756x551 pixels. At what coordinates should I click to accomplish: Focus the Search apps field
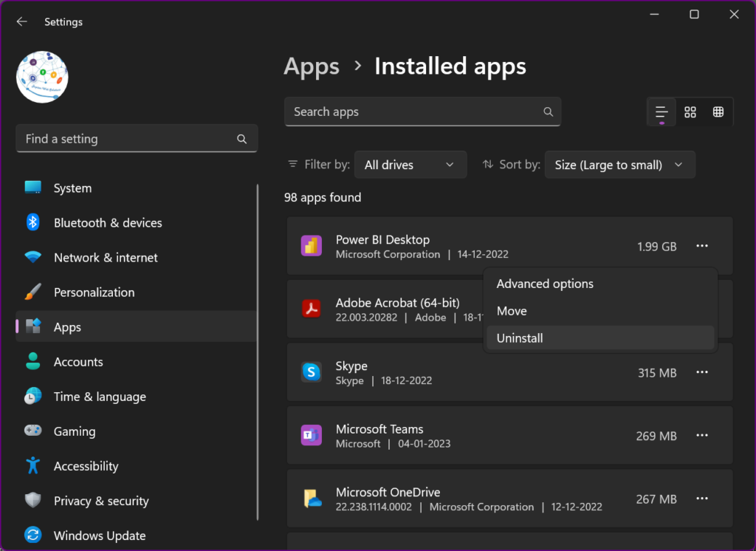point(422,112)
